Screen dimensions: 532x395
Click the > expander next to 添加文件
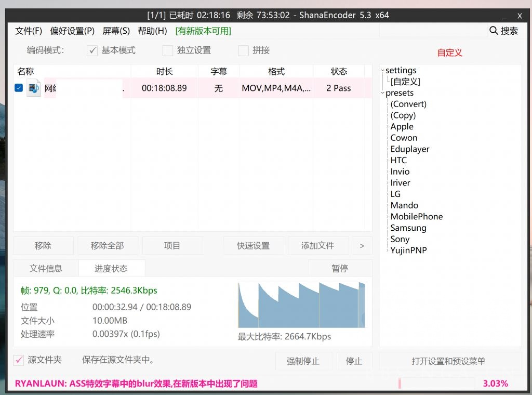[x=362, y=245]
